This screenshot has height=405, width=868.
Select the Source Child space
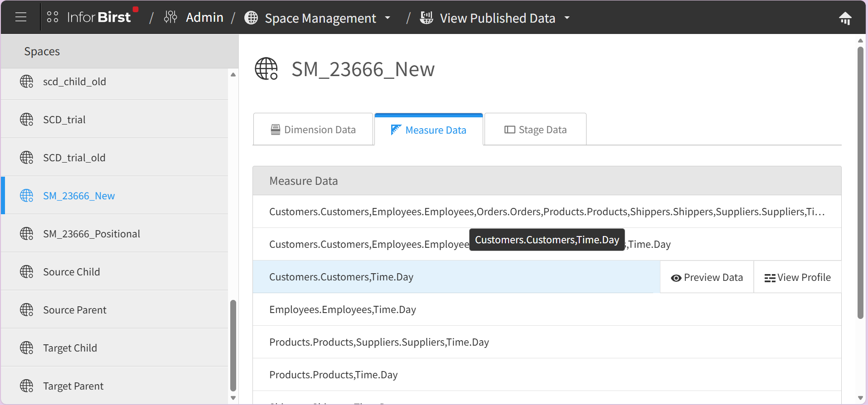point(115,272)
